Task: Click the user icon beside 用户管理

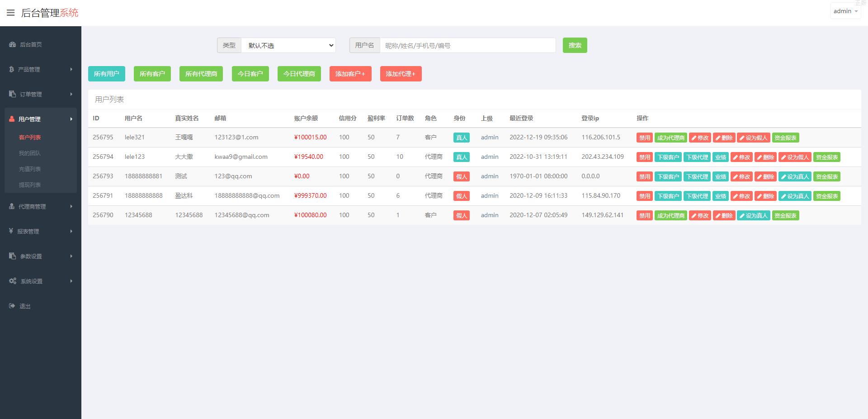Action: (x=12, y=119)
